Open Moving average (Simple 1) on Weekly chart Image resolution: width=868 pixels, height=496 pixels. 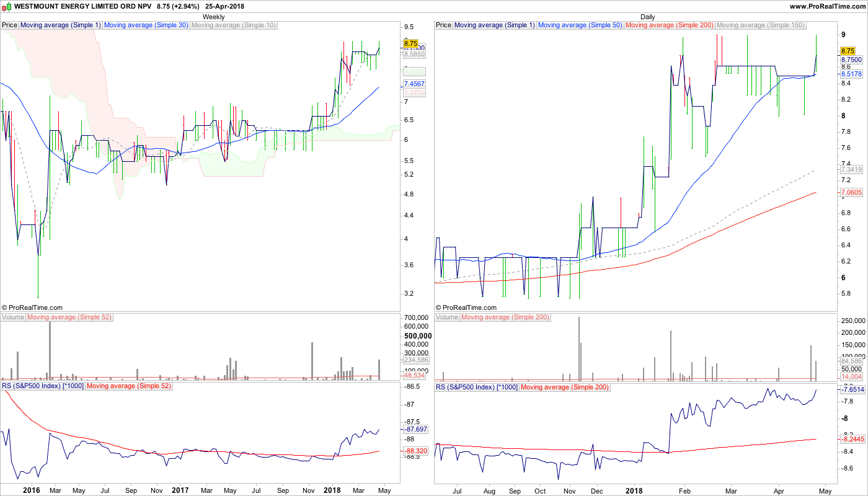click(x=61, y=25)
